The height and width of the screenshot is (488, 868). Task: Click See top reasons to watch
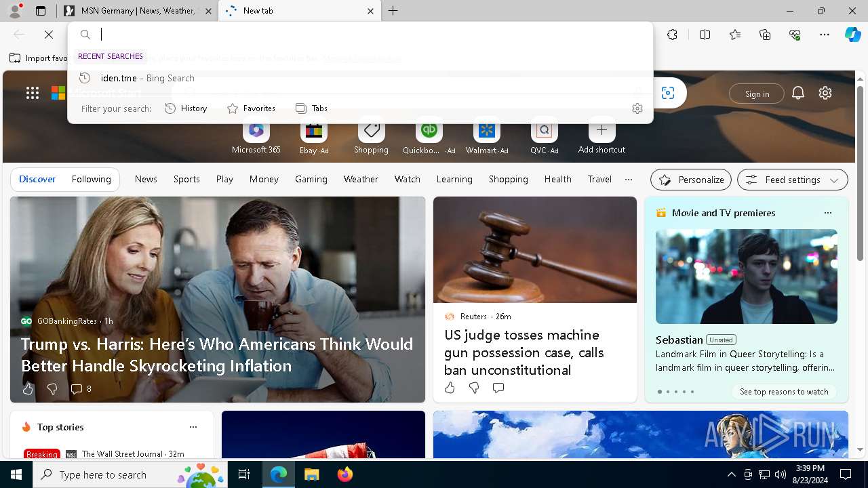click(784, 392)
